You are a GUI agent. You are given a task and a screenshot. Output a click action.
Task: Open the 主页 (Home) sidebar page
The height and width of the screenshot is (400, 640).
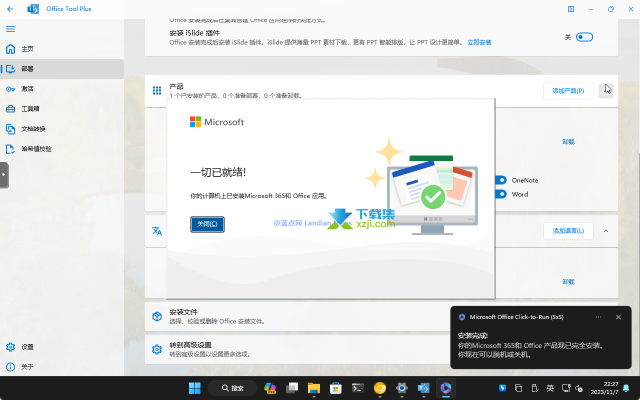27,48
